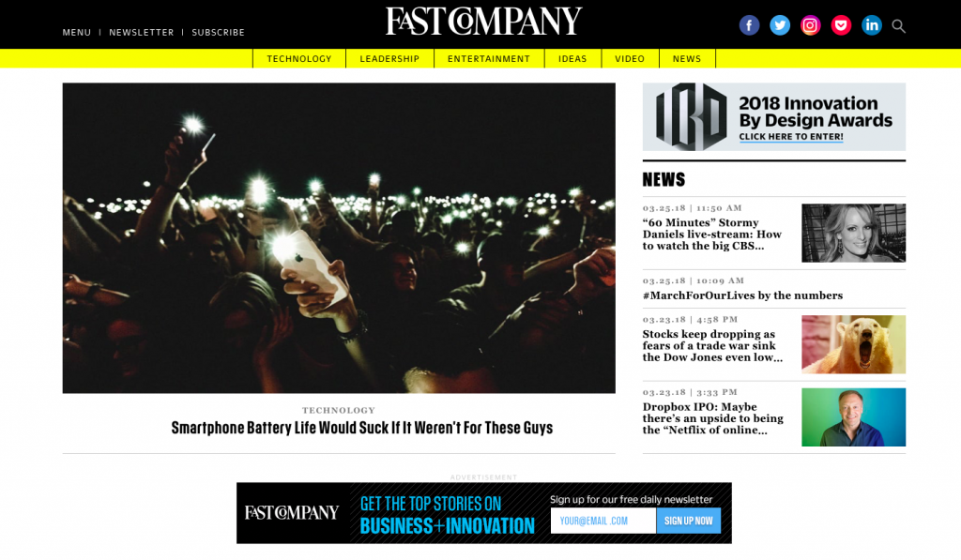Open the Video section
Image resolution: width=961 pixels, height=560 pixels.
(x=630, y=59)
